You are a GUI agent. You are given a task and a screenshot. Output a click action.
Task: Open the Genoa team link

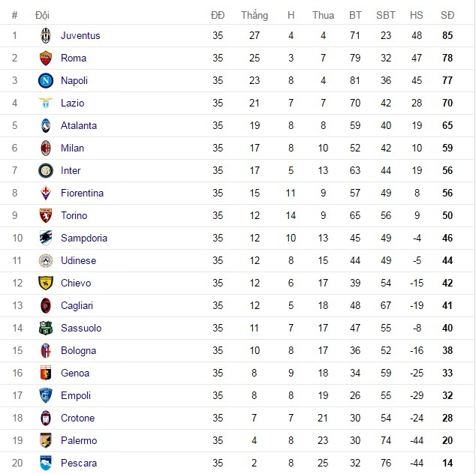(x=75, y=373)
